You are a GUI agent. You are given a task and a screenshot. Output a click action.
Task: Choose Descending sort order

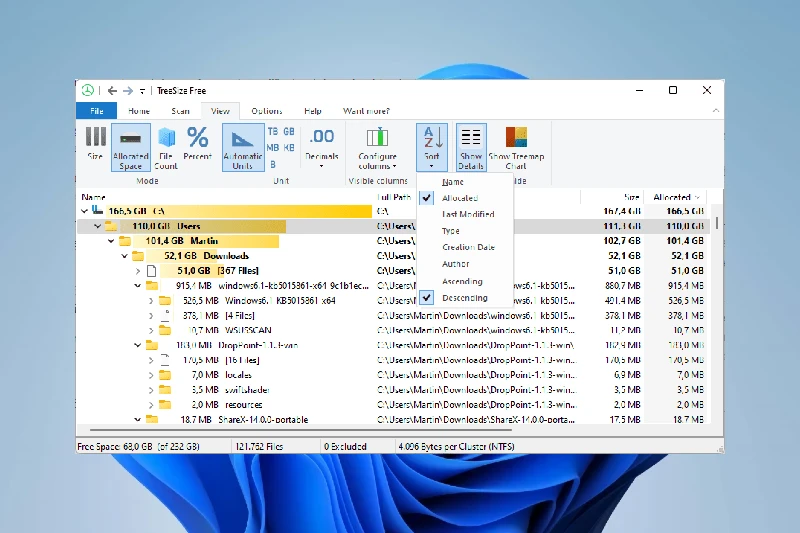(x=465, y=297)
